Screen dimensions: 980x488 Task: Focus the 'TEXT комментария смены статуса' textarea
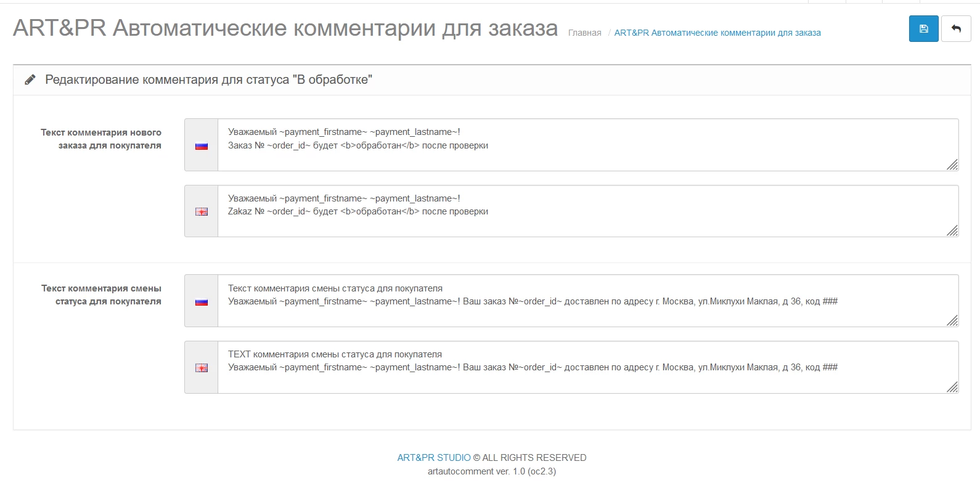tap(588, 367)
